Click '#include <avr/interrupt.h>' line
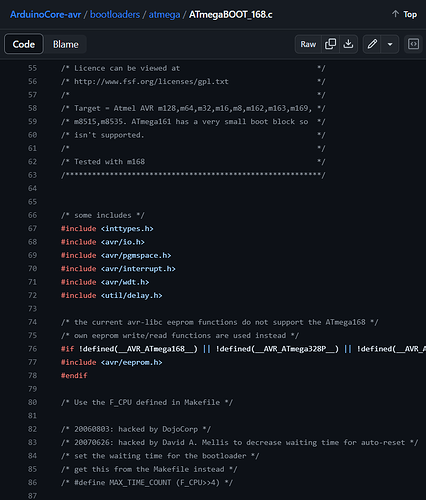The image size is (426, 500). (x=118, y=269)
